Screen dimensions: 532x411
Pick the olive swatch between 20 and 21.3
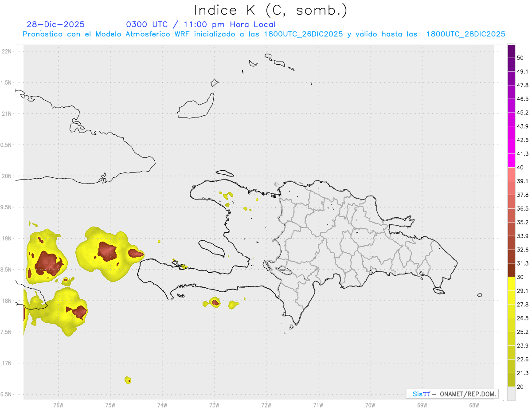coord(511,380)
